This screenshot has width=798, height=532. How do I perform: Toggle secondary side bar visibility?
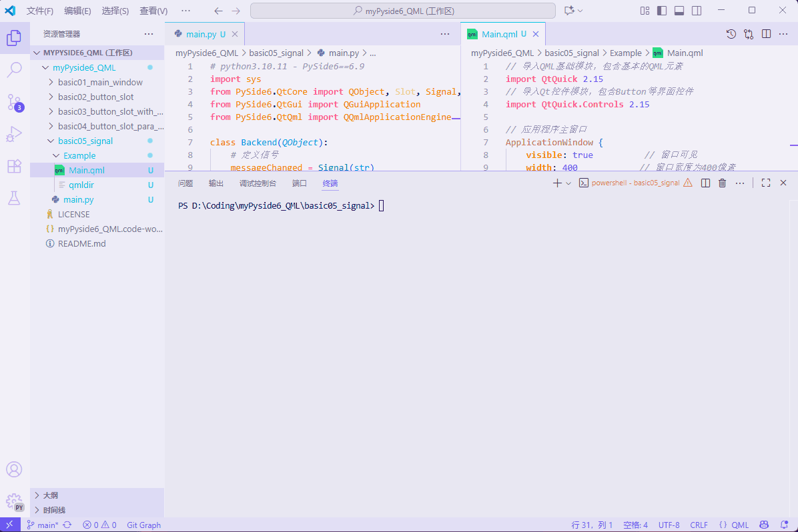click(x=697, y=11)
